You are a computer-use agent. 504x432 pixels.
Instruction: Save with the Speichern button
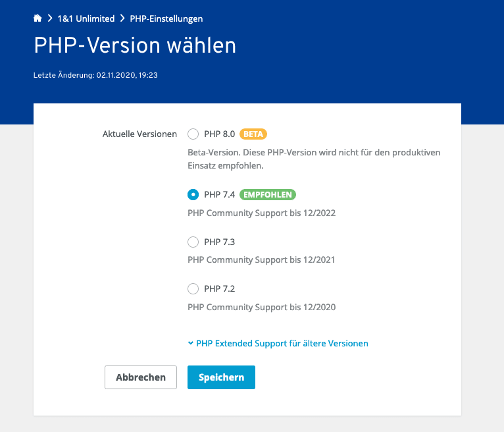(222, 377)
